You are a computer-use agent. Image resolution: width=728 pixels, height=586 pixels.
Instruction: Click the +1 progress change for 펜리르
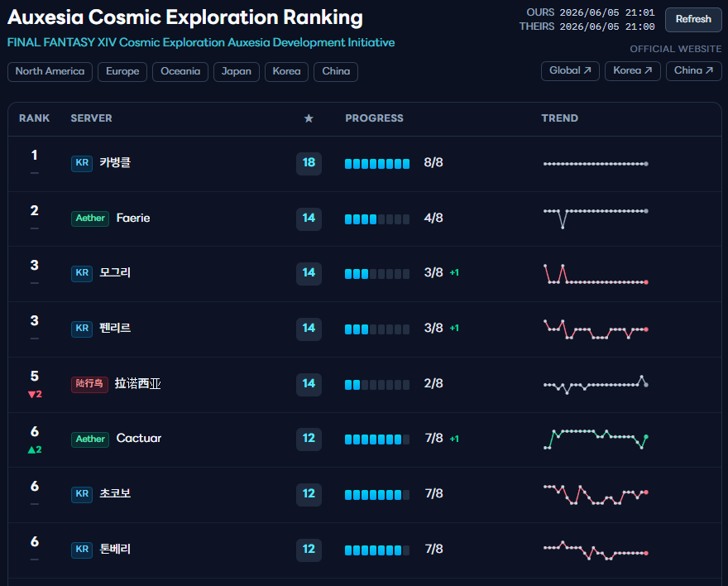pyautogui.click(x=454, y=329)
